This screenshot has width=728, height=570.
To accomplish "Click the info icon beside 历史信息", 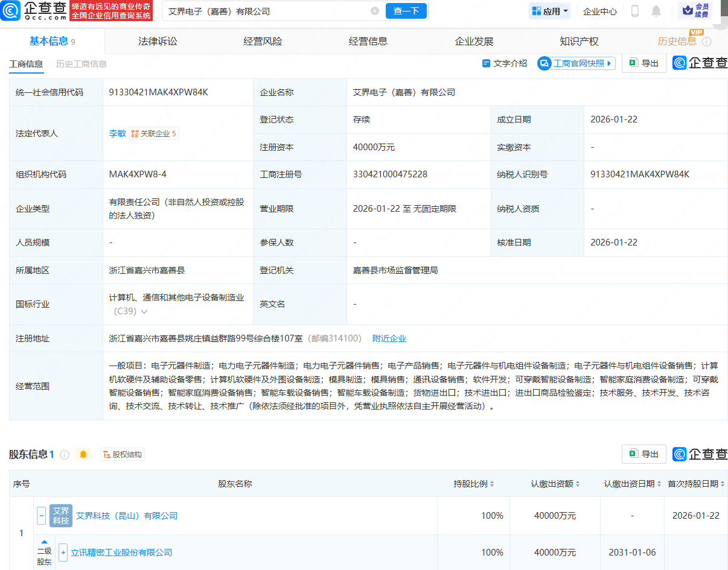I will click(707, 42).
